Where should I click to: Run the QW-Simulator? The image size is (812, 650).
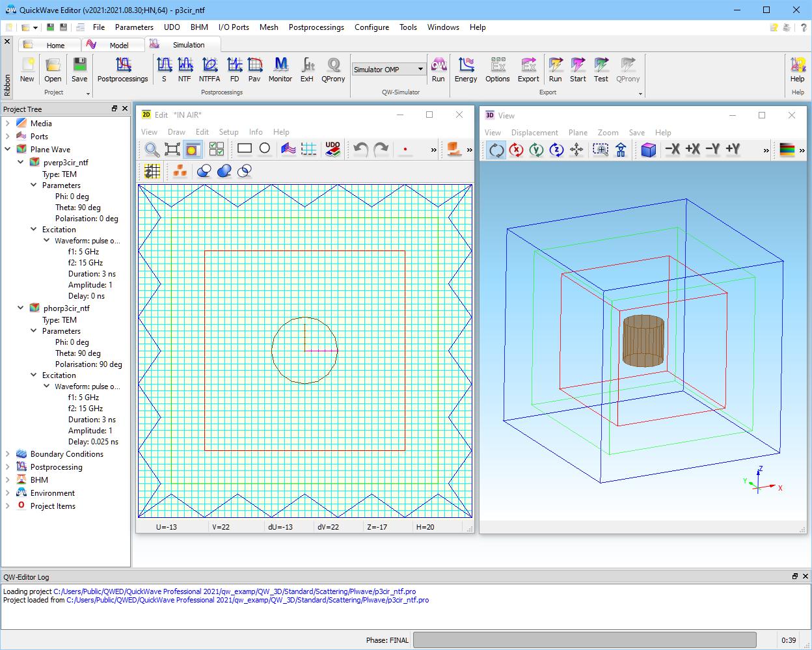coord(439,70)
